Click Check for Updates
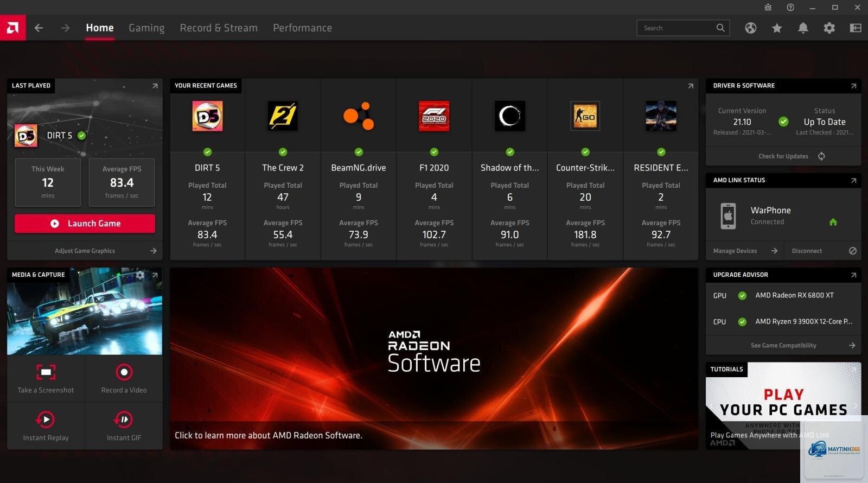 783,156
